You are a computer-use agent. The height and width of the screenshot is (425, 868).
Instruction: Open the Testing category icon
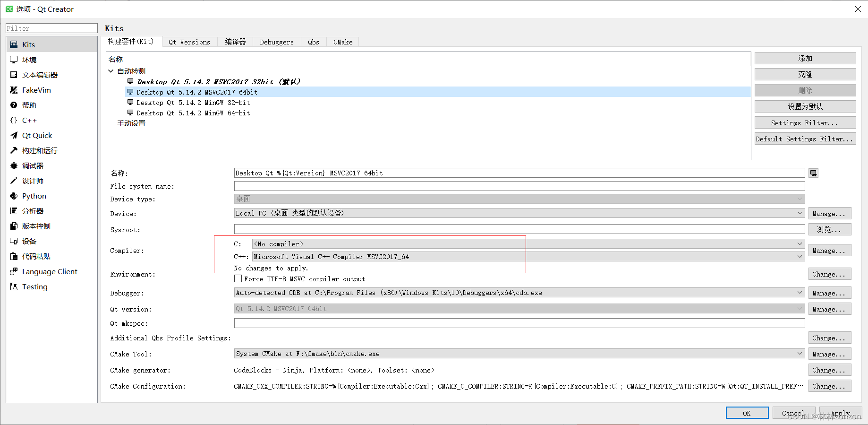tap(14, 286)
